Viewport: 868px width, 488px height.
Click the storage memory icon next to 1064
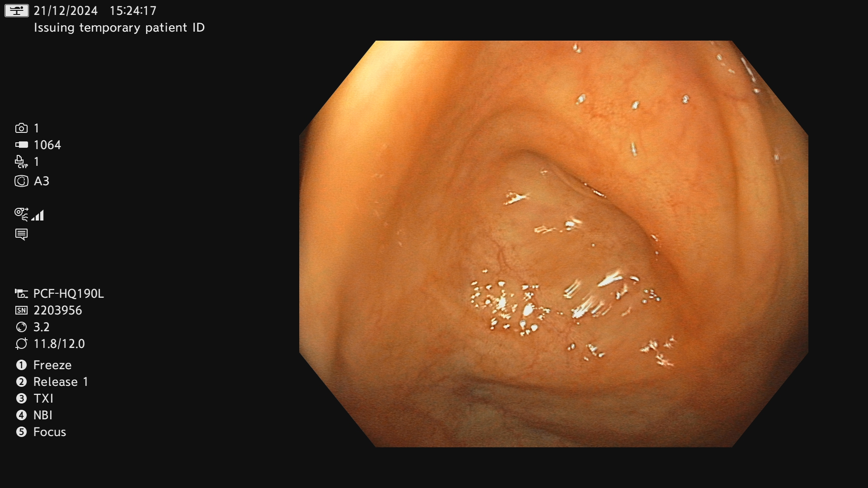coord(21,145)
